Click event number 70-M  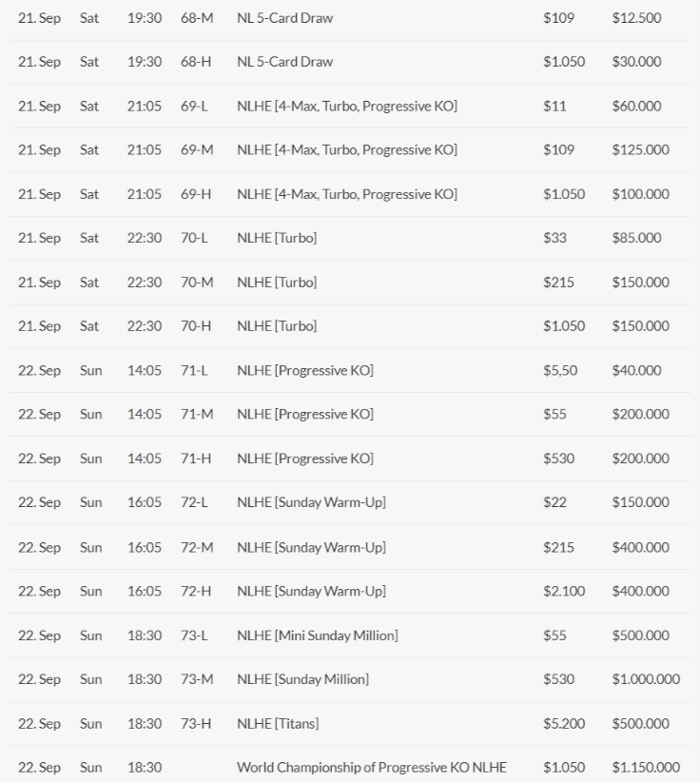pyautogui.click(x=197, y=283)
